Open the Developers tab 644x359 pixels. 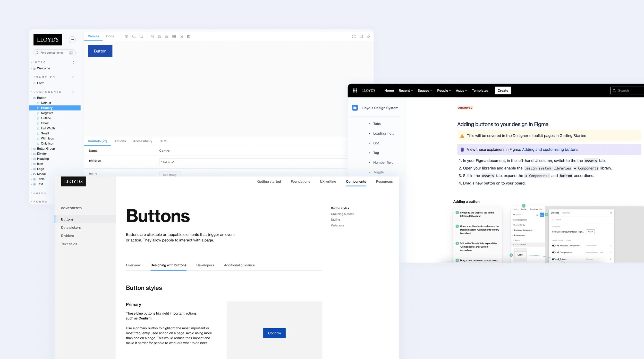coord(205,265)
